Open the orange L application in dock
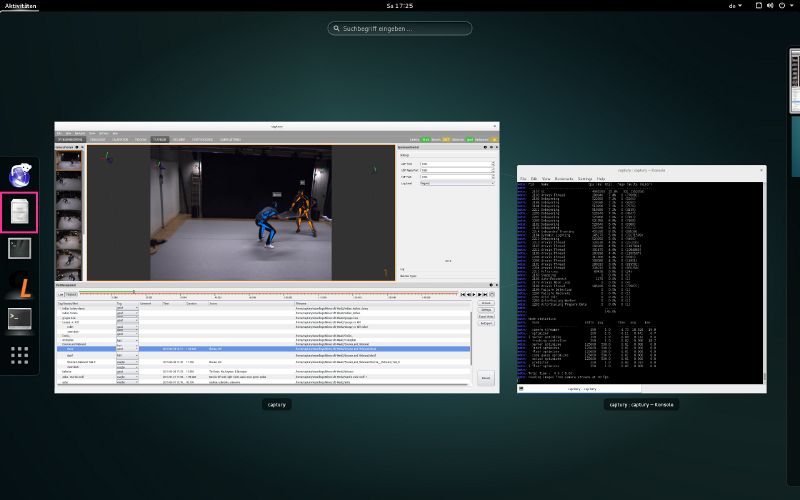The height and width of the screenshot is (500, 800). tap(20, 286)
